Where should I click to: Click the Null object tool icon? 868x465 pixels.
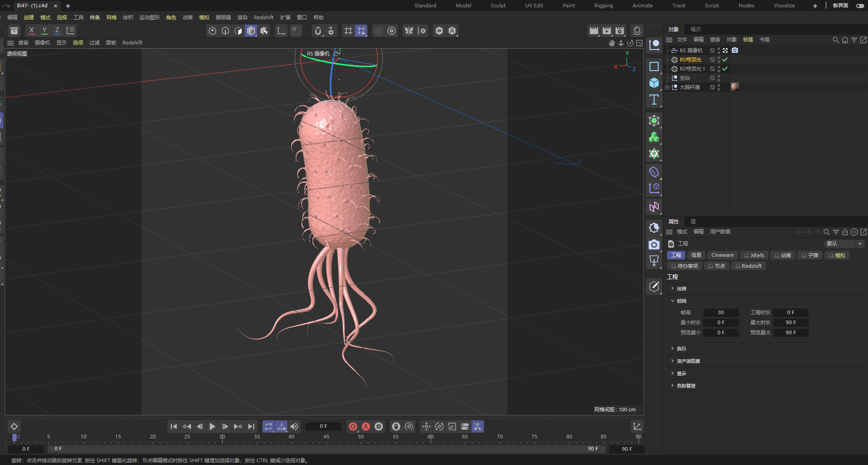tap(654, 45)
